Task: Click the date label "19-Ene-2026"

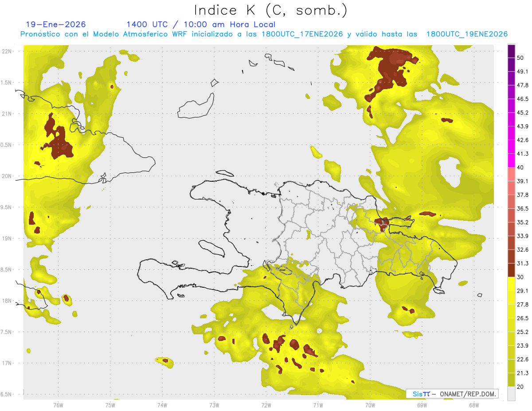Action: [x=56, y=24]
